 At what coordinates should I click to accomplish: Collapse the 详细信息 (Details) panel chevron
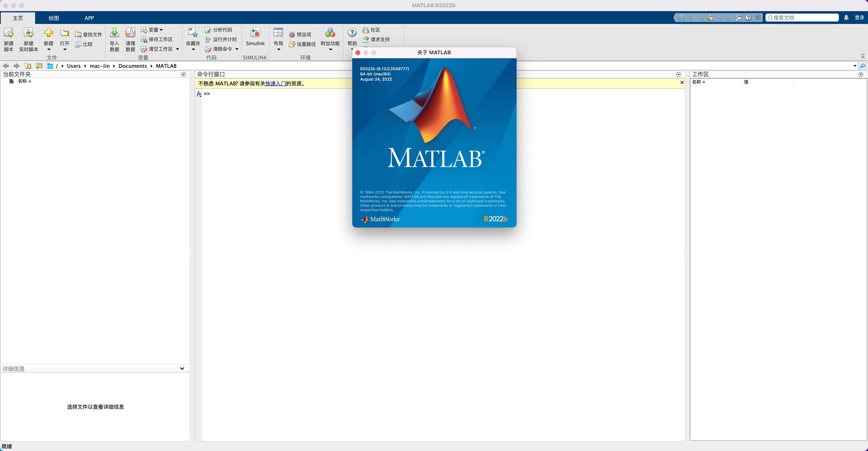tap(182, 369)
